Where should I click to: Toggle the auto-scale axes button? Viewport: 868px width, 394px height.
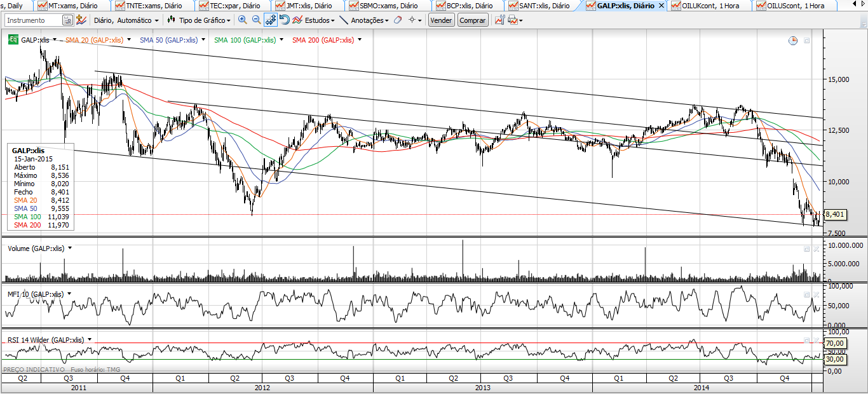click(271, 20)
